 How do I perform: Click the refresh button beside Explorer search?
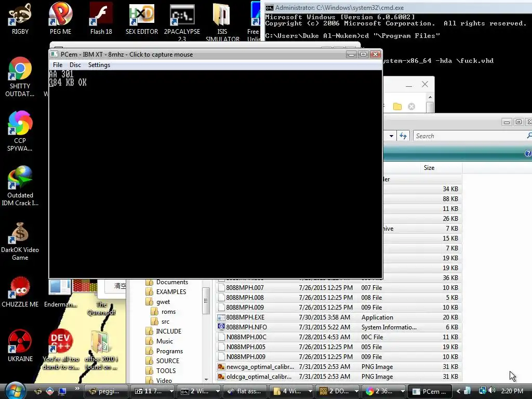point(403,136)
